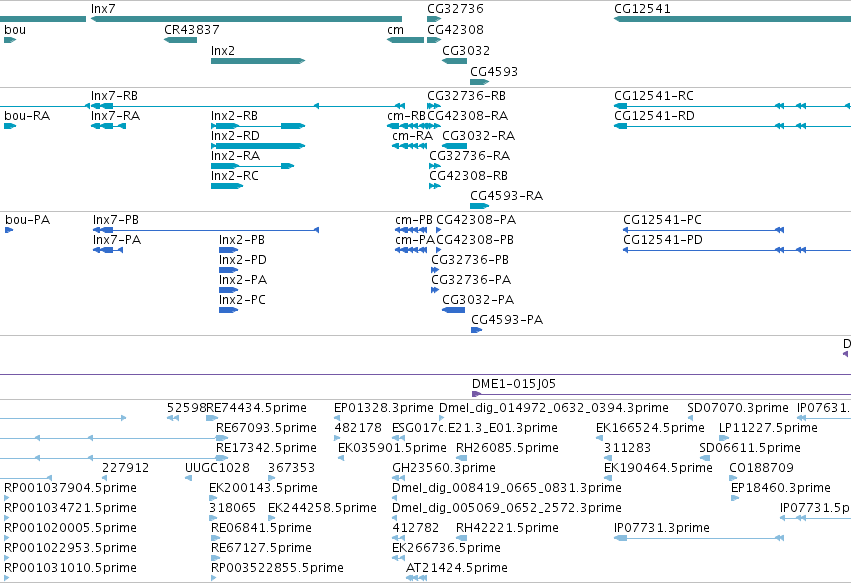The height and width of the screenshot is (583, 851).
Task: Select protein CG4593-PA
Action: click(476, 330)
